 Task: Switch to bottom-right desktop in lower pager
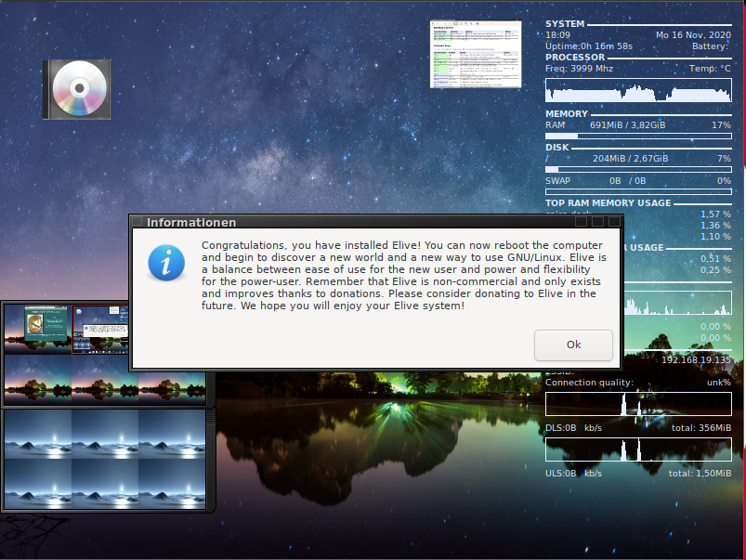[x=172, y=482]
